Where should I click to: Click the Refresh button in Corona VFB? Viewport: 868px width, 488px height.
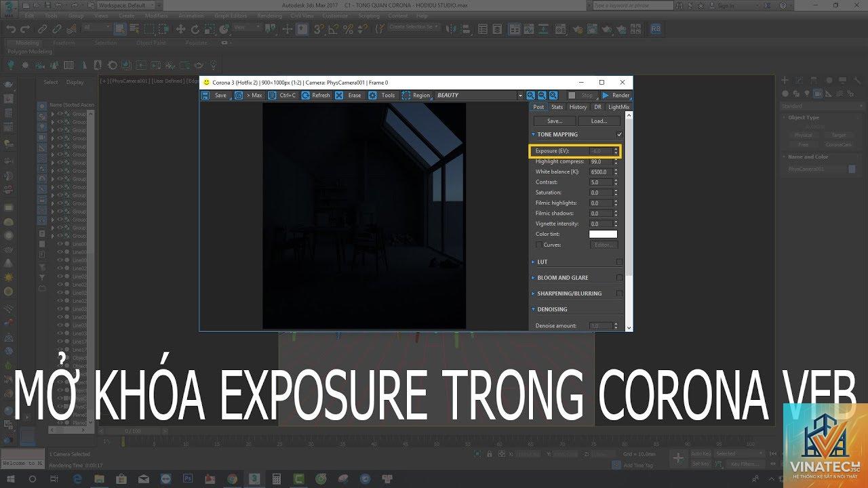point(316,96)
